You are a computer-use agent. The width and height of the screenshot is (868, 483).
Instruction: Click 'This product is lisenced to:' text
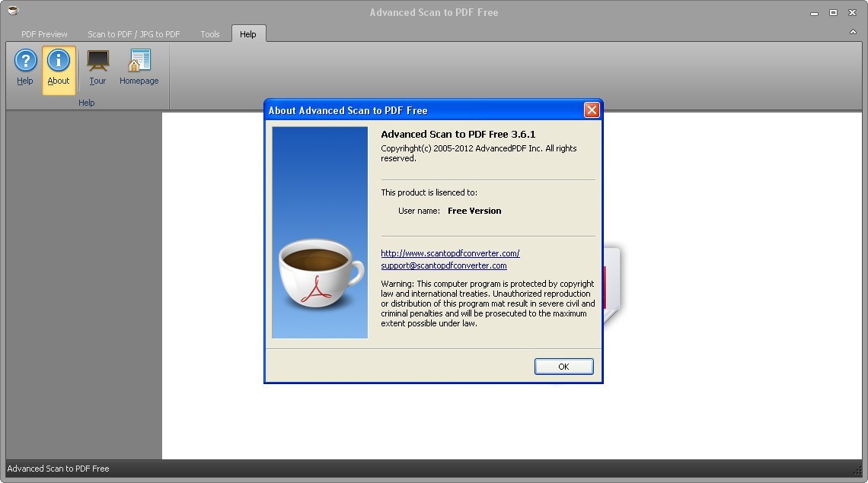click(x=429, y=192)
